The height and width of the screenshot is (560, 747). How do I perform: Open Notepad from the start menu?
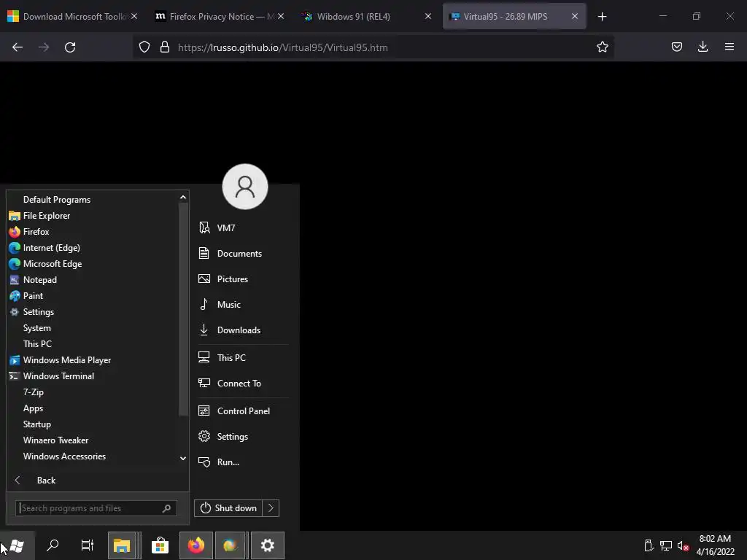click(39, 280)
